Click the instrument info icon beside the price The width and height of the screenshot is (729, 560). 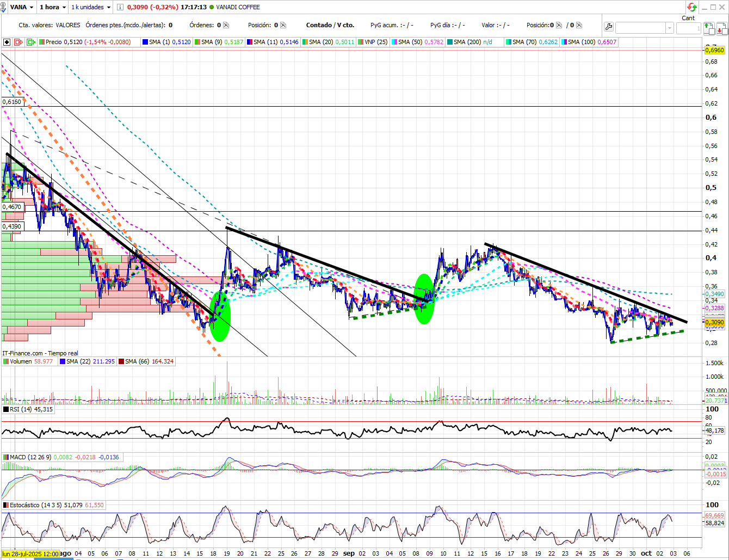120,7
